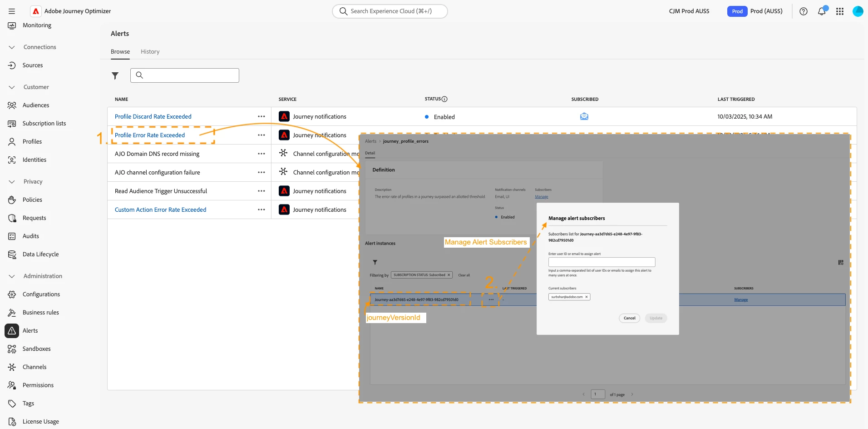Click the Read Audience Trigger Unsuccessful row
The height and width of the screenshot is (429, 868).
tap(161, 191)
